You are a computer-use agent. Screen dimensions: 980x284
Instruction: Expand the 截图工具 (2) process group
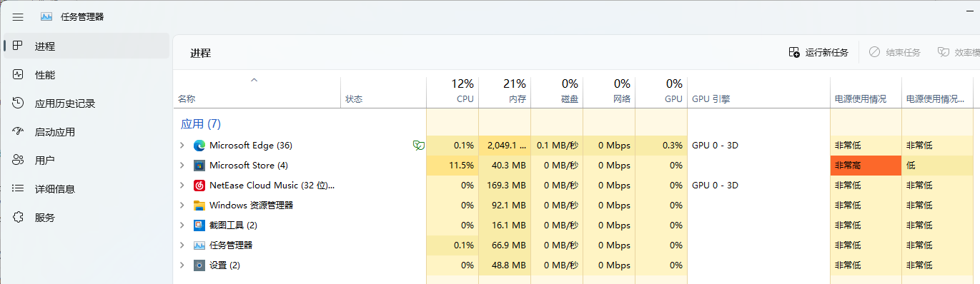tap(182, 225)
